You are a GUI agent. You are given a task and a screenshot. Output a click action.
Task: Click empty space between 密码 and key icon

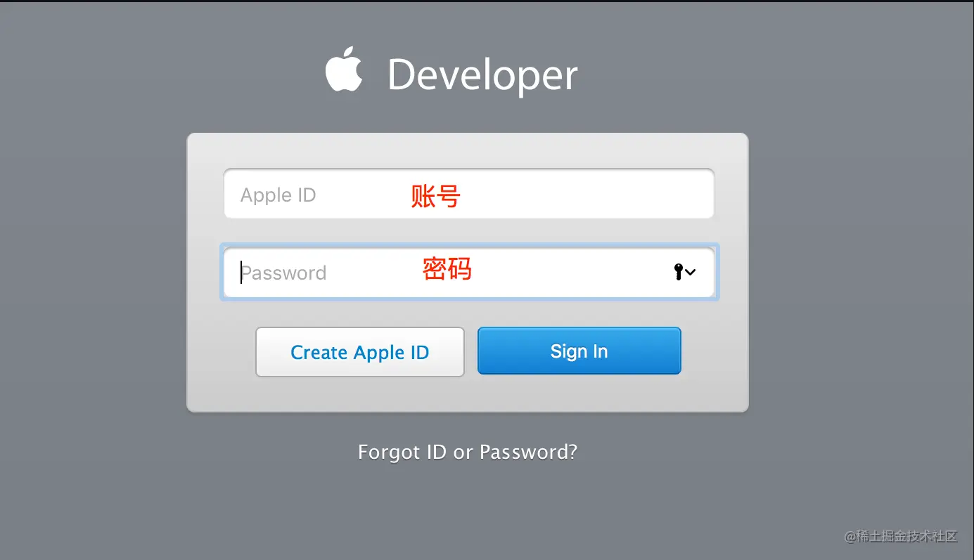[x=570, y=273]
